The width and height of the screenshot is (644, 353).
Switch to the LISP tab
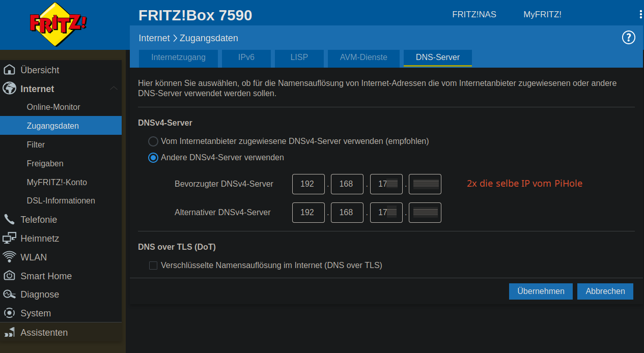[299, 58]
